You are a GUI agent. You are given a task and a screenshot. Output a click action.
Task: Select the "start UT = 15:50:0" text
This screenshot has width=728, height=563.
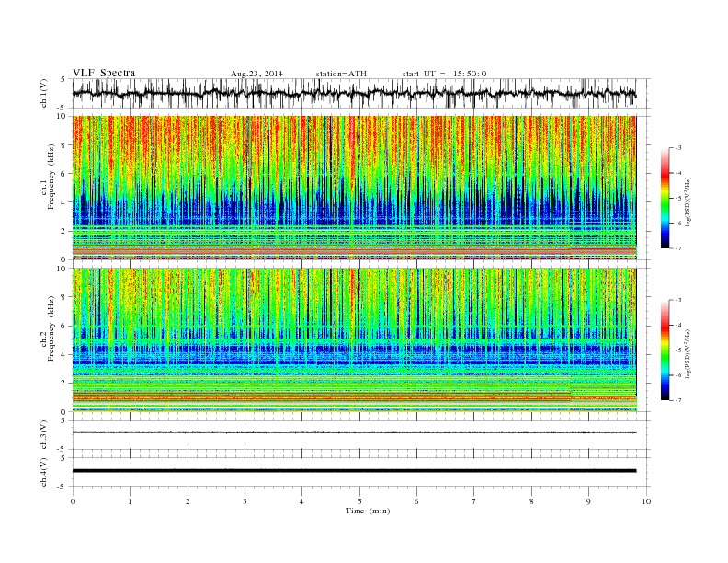[x=444, y=74]
